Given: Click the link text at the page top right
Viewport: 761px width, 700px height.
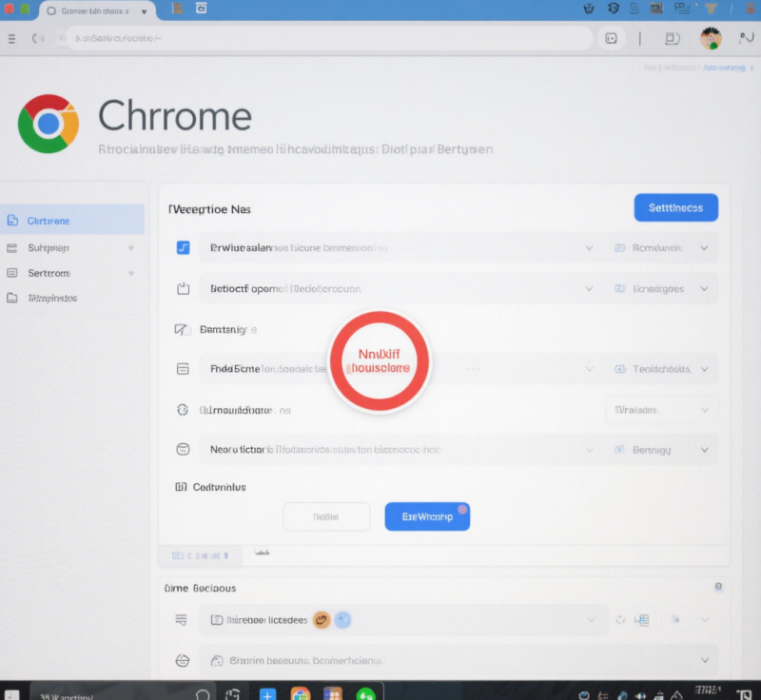Looking at the screenshot, I should click(725, 68).
